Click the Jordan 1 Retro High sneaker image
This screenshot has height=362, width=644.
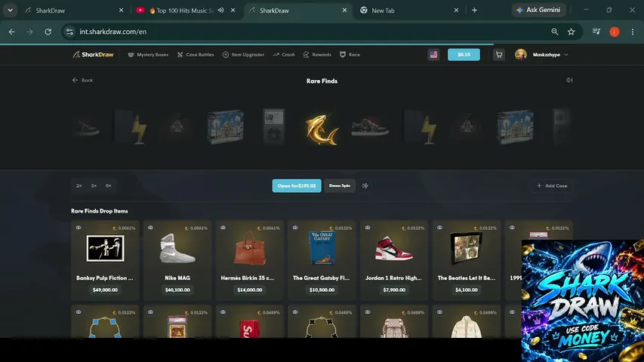click(x=394, y=248)
